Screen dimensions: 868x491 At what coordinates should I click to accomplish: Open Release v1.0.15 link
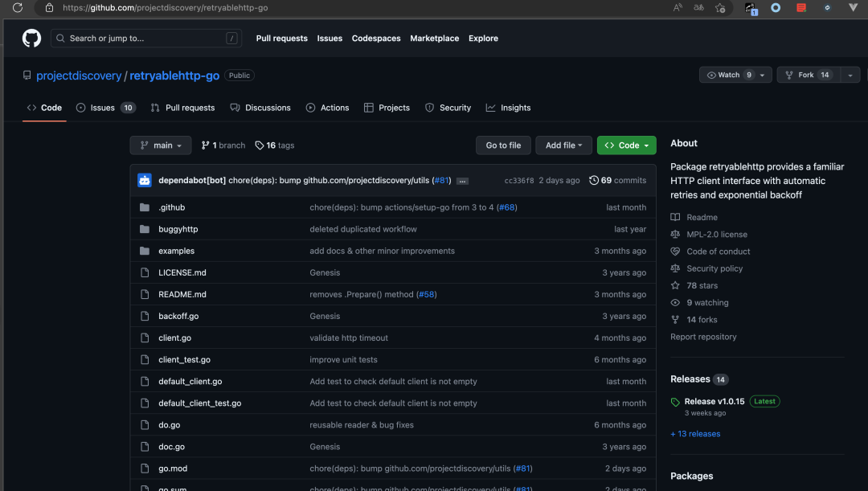coord(714,401)
